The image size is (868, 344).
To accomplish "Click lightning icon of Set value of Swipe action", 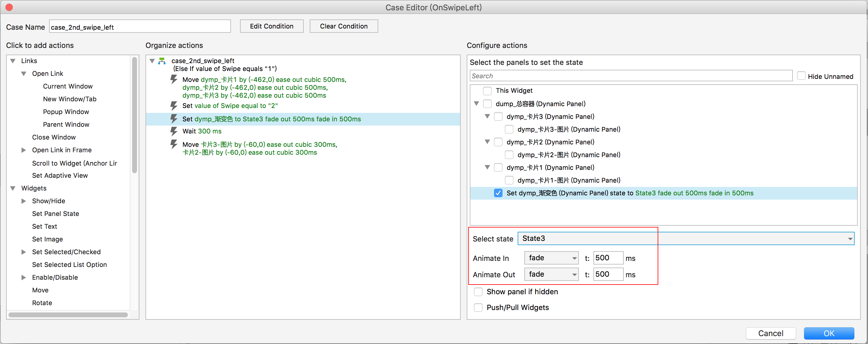I will click(174, 106).
